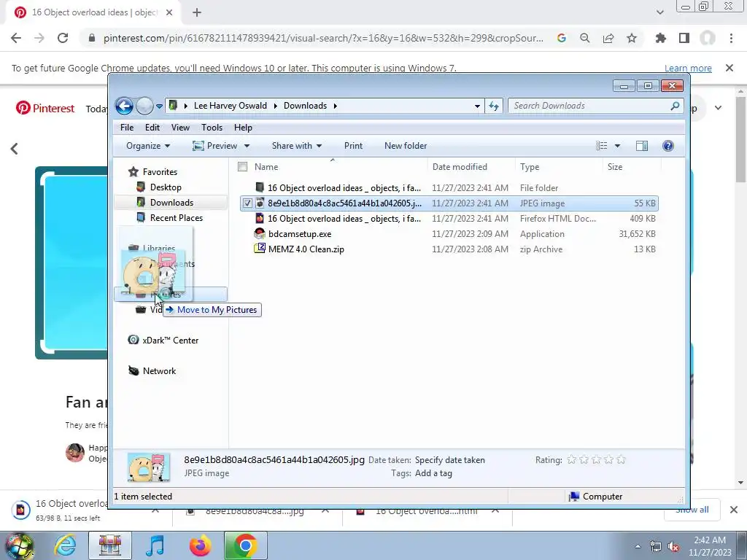Open Chrome extensions puzzle icon
The image size is (747, 560).
pos(660,38)
